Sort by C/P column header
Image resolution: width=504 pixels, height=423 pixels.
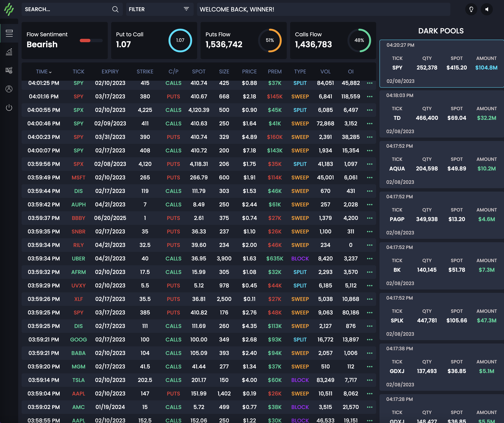tap(173, 72)
